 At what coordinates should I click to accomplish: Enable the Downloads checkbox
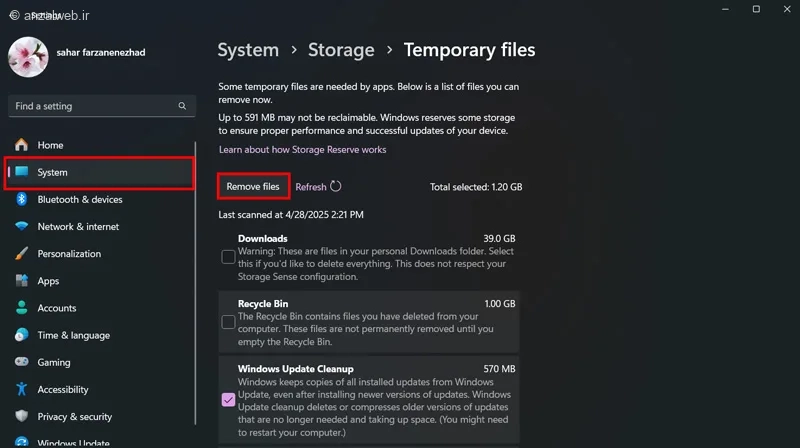pos(228,257)
